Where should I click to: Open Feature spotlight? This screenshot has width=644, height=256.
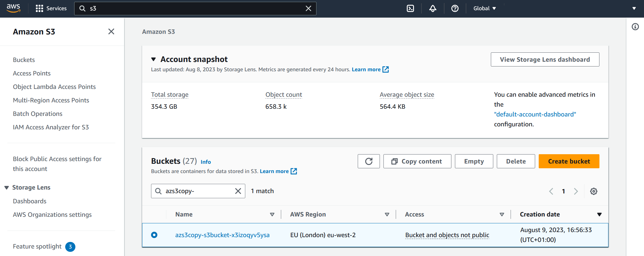(37, 246)
